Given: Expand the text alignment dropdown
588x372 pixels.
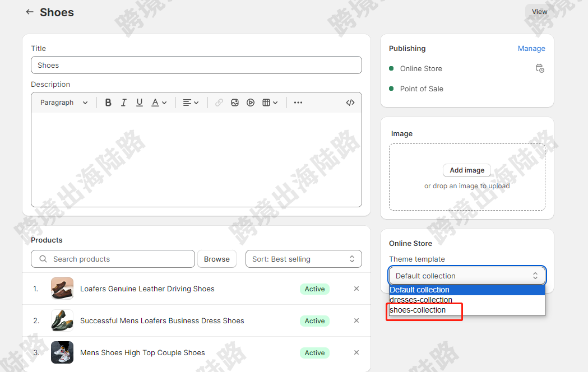Looking at the screenshot, I should point(191,103).
